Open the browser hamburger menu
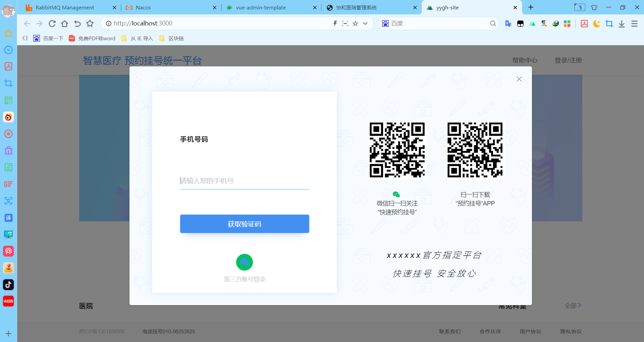644x342 pixels. coord(634,23)
